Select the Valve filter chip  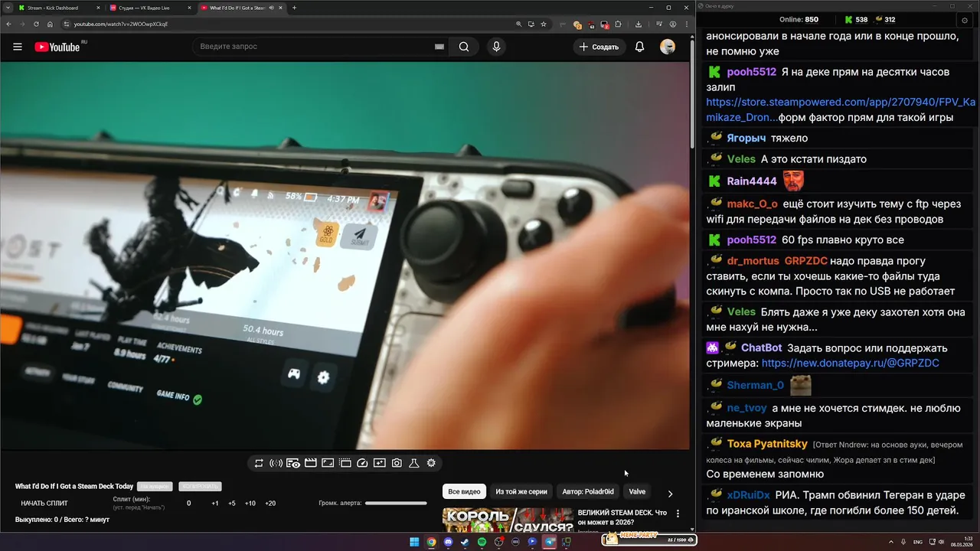(637, 492)
